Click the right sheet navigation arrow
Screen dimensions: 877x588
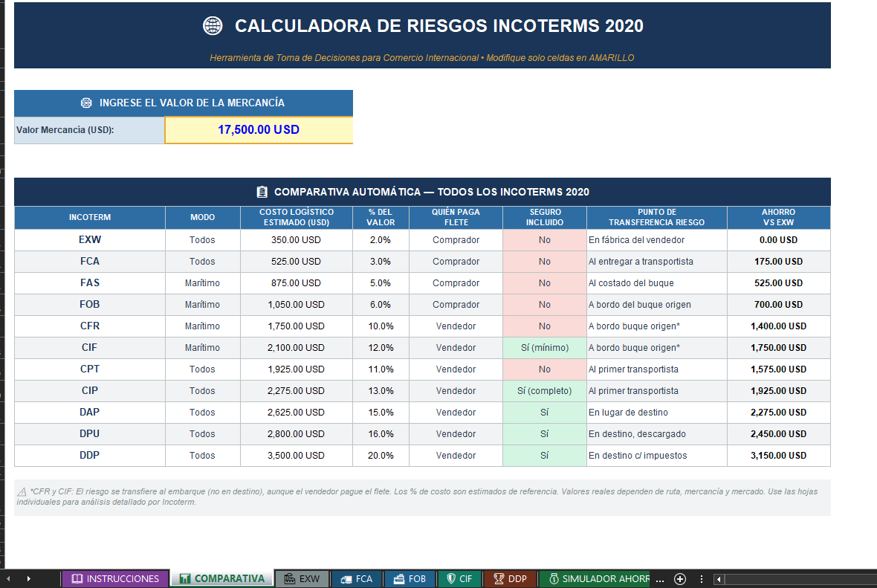pyautogui.click(x=28, y=578)
